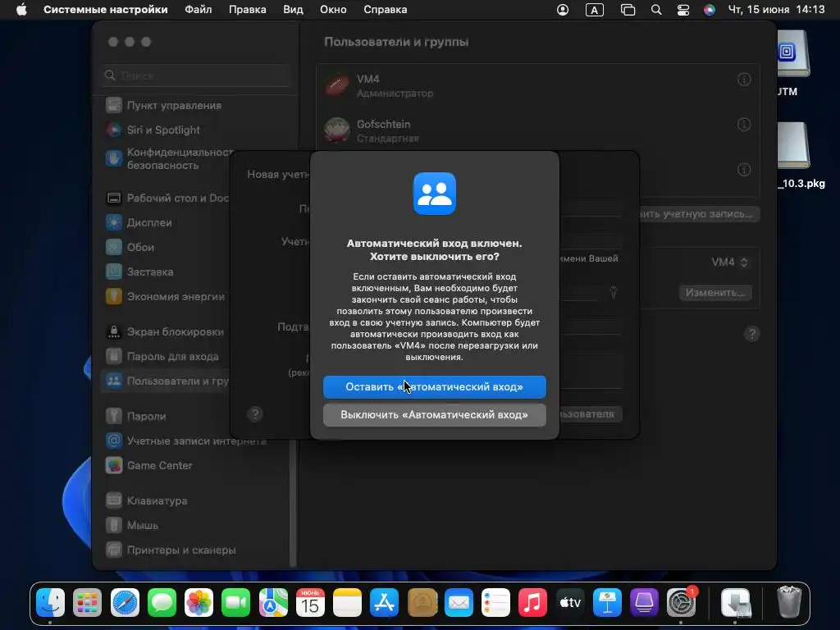Click «Выключить «Автоматический вход»» button
Viewport: 840px width, 630px height.
tap(435, 414)
